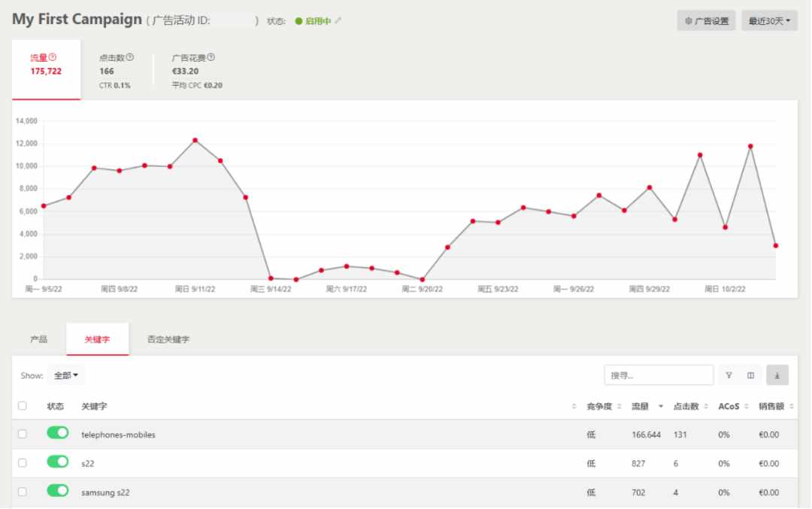Viewport: 812px width, 509px height.
Task: Disable the s22 keyword toggle
Action: pos(57,462)
